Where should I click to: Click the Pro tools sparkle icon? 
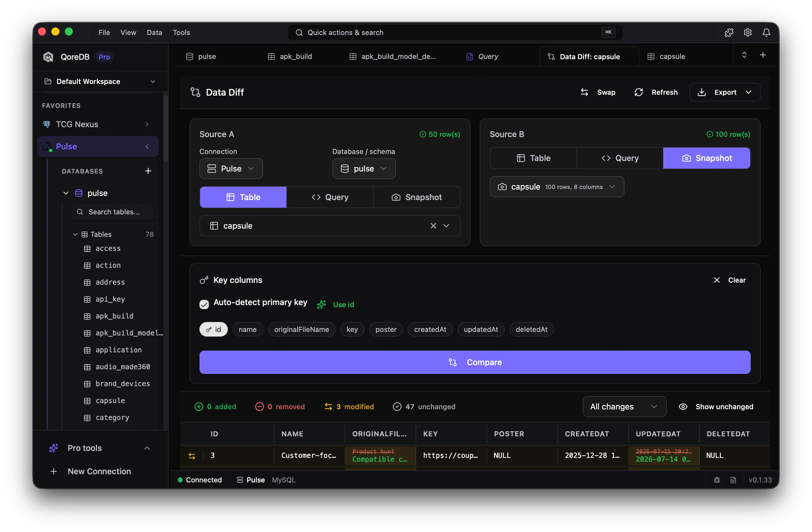click(54, 448)
